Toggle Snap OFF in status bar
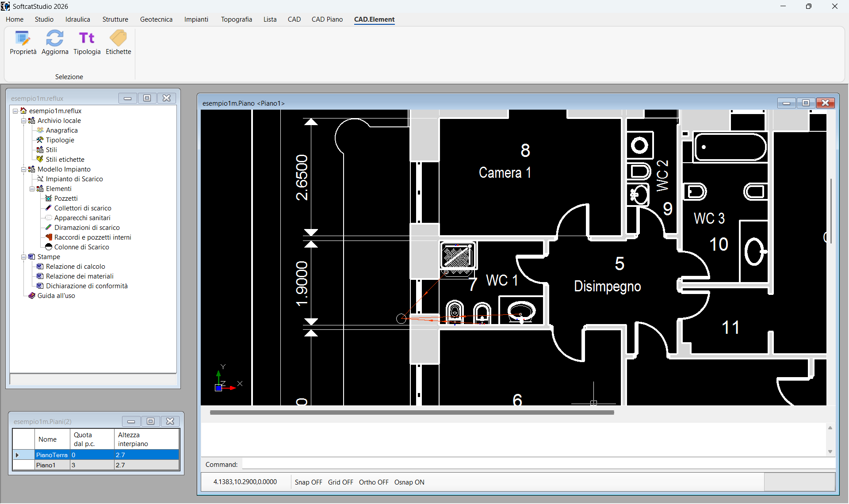The height and width of the screenshot is (504, 849). click(x=308, y=482)
